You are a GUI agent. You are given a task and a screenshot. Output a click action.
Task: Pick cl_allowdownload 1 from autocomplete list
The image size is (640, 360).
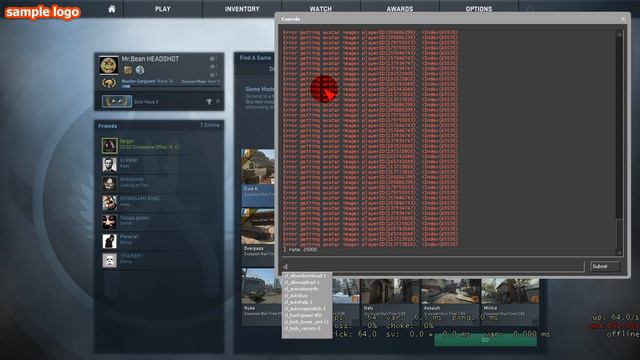pyautogui.click(x=305, y=276)
